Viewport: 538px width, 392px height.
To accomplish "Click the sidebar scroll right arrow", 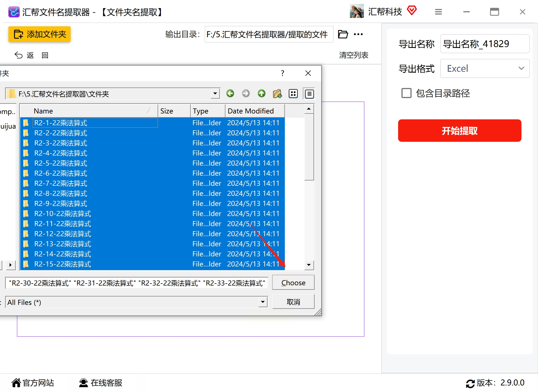I will [x=10, y=265].
